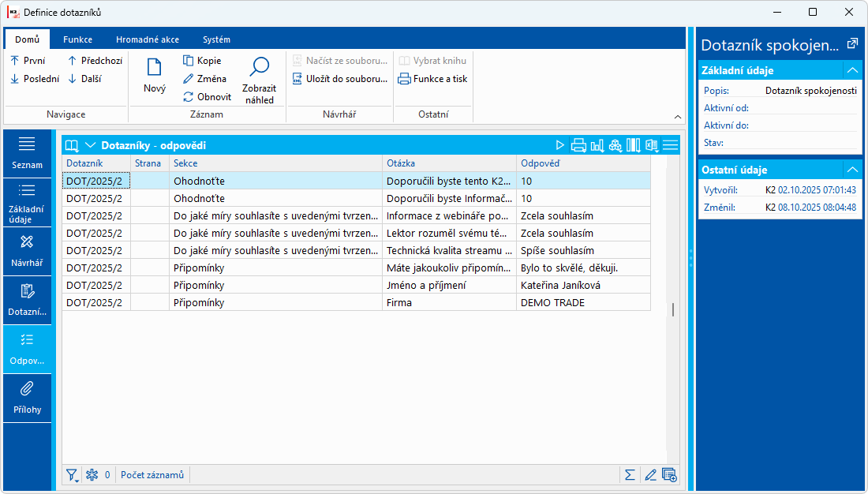Open the Návrhář side tab

pyautogui.click(x=27, y=252)
